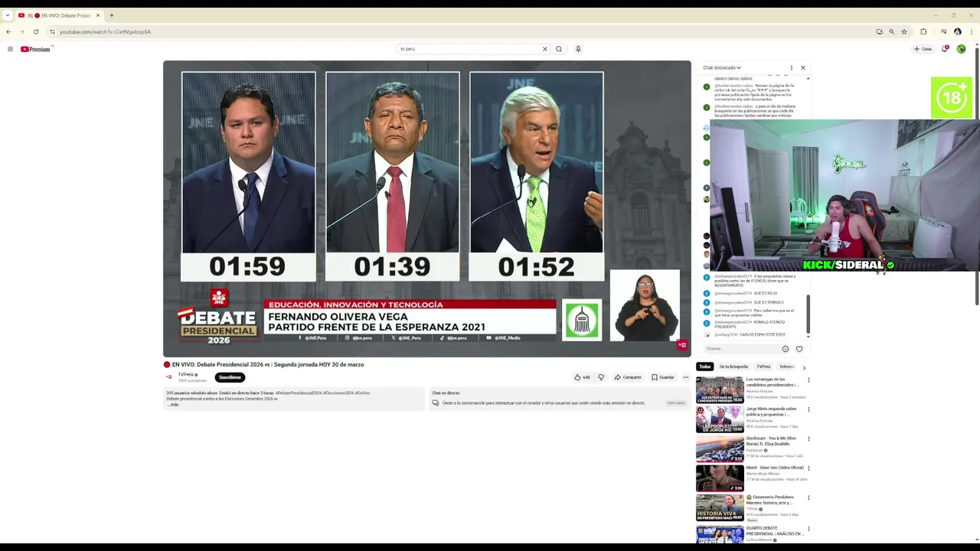This screenshot has height=551, width=980.
Task: Click the debate video player
Action: (x=427, y=208)
